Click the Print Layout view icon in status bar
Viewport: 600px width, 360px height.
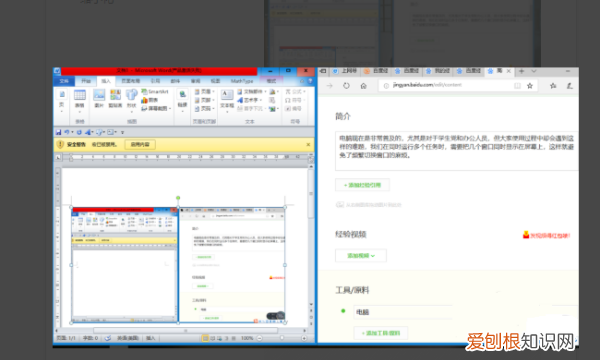[x=205, y=338]
